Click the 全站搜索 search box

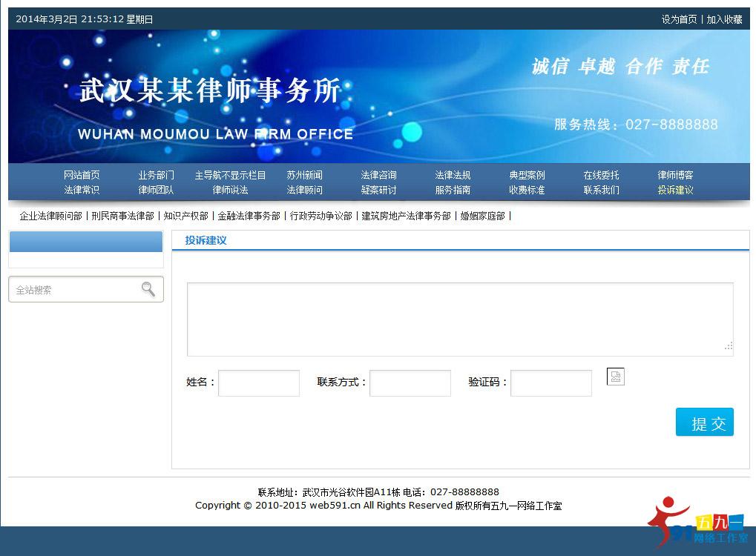[74, 289]
